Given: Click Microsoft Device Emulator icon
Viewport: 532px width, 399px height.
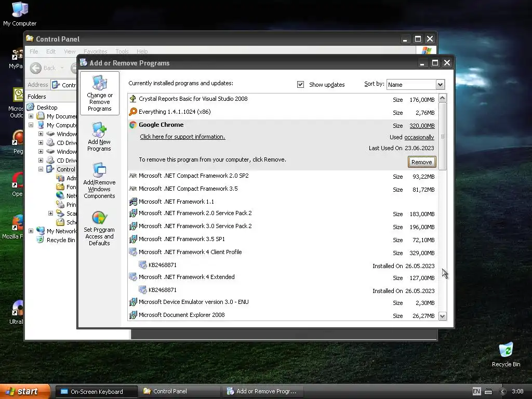Looking at the screenshot, I should [132, 302].
